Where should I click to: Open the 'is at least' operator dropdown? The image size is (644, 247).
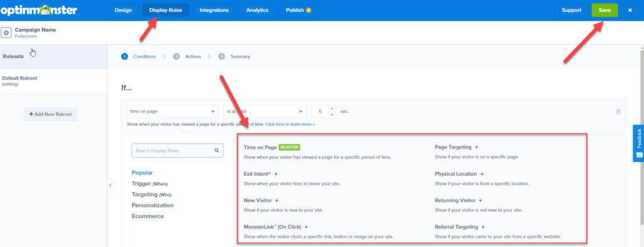265,111
